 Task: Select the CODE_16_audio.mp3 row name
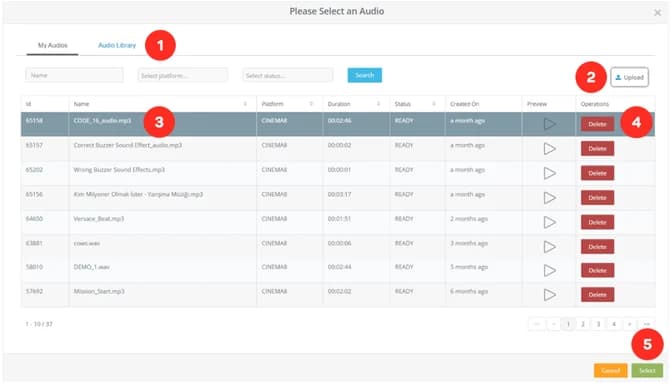(x=102, y=121)
